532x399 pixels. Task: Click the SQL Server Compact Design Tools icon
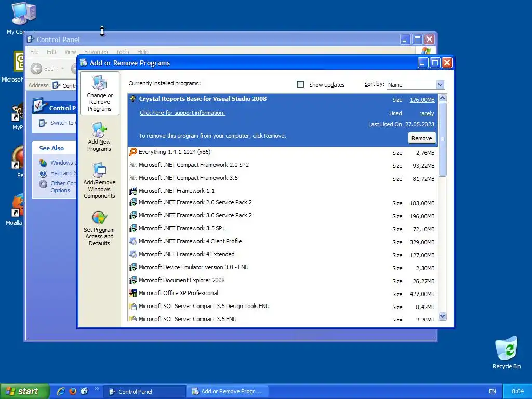click(133, 306)
